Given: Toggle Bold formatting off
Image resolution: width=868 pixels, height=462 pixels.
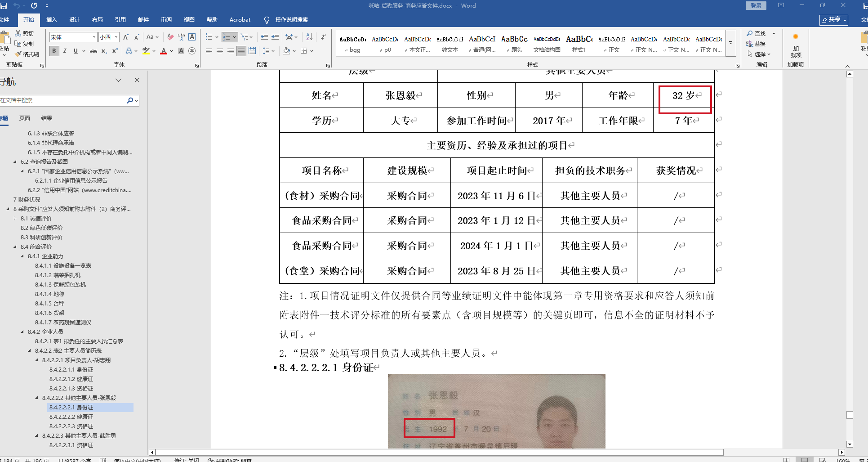Looking at the screenshot, I should (x=54, y=51).
